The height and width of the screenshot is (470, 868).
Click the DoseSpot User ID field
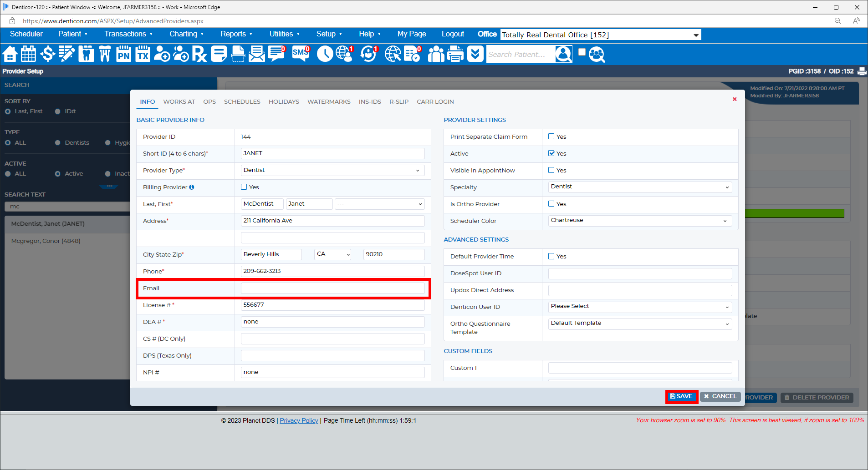[640, 273]
